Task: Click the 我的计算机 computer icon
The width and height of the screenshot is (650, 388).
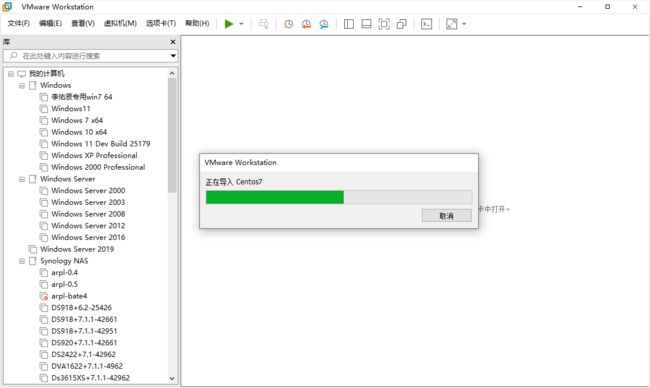Action: 22,74
